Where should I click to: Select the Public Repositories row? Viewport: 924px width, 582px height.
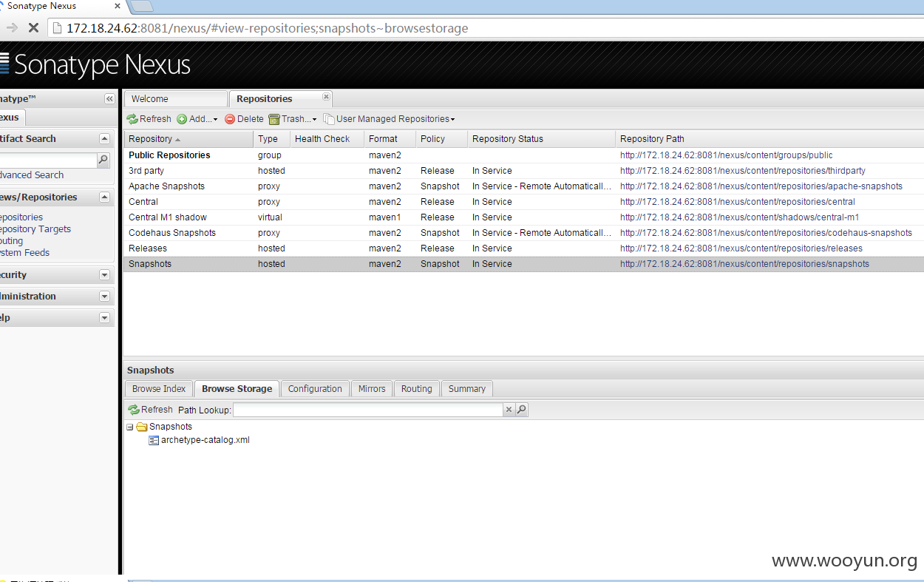coord(523,155)
